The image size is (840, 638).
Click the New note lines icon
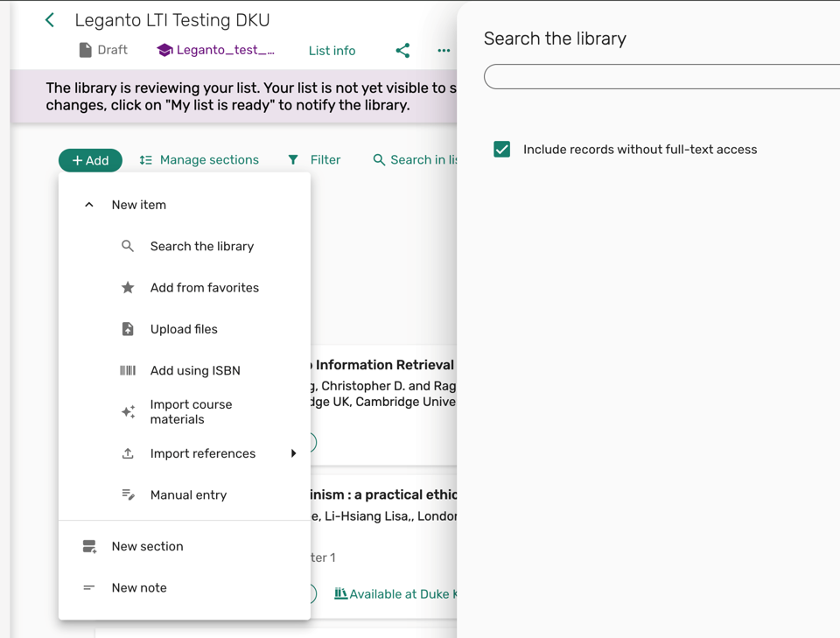tap(89, 587)
